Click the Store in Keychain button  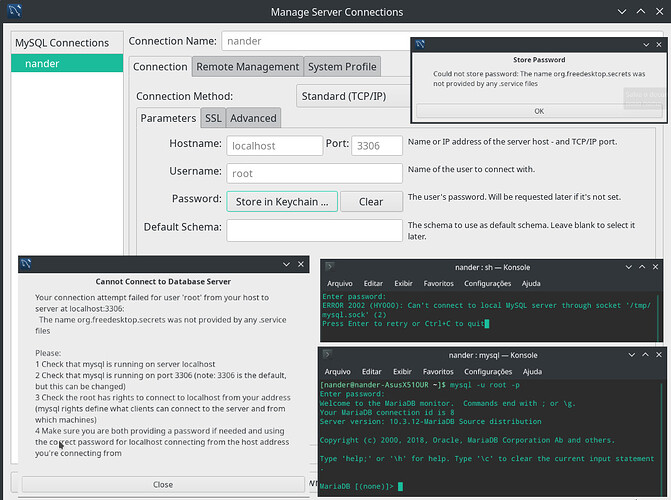tap(281, 201)
